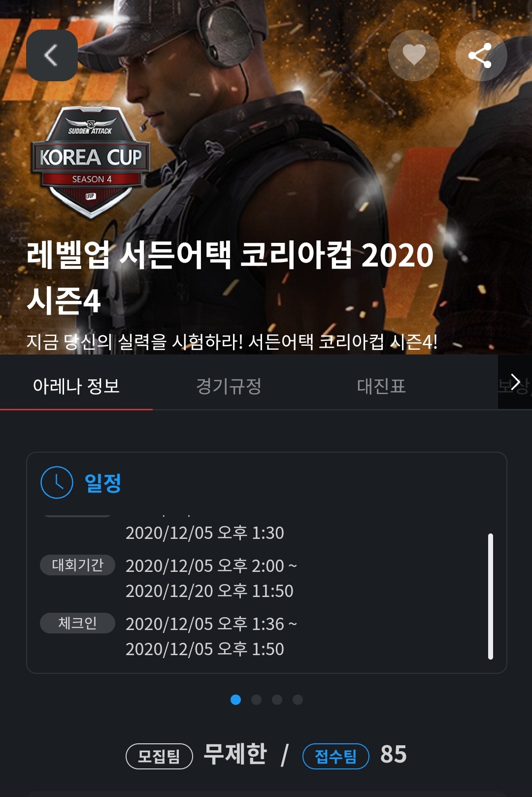Click the 일정 section heading
Viewport: 532px width, 797px height.
(102, 483)
